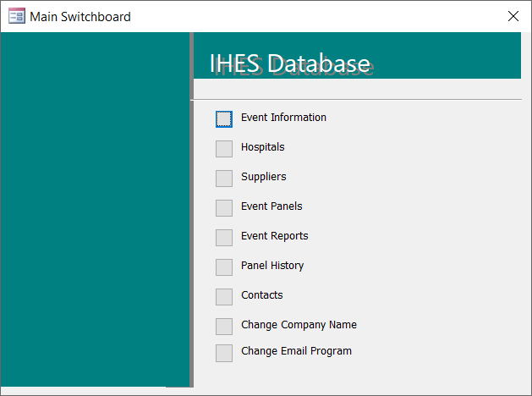The image size is (532, 396).
Task: Click the square button next to Hospitals
Action: tap(224, 149)
